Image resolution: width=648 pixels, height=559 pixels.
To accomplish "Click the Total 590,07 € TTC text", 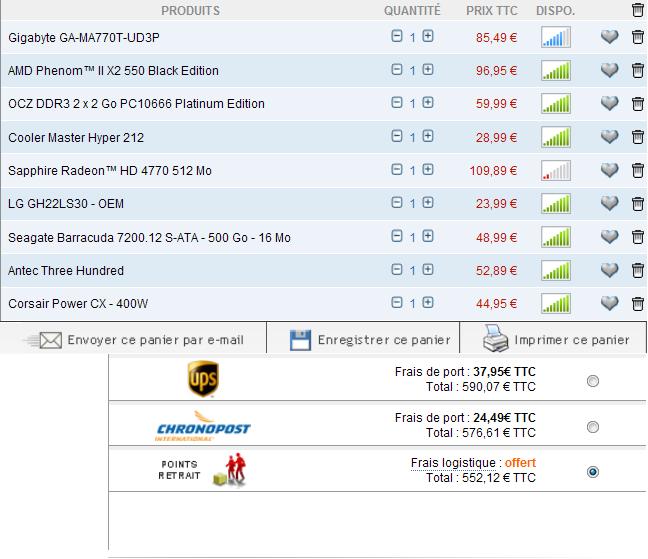I will pos(481,387).
